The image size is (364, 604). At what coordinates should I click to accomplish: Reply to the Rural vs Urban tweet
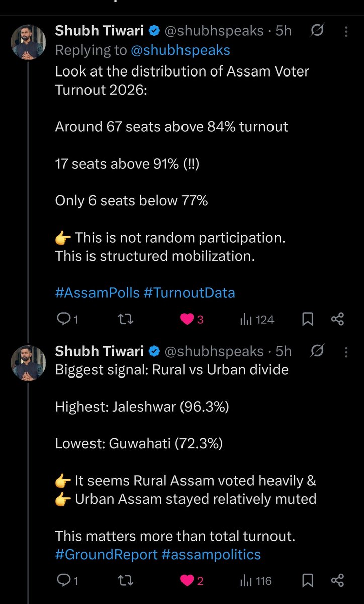(67, 581)
